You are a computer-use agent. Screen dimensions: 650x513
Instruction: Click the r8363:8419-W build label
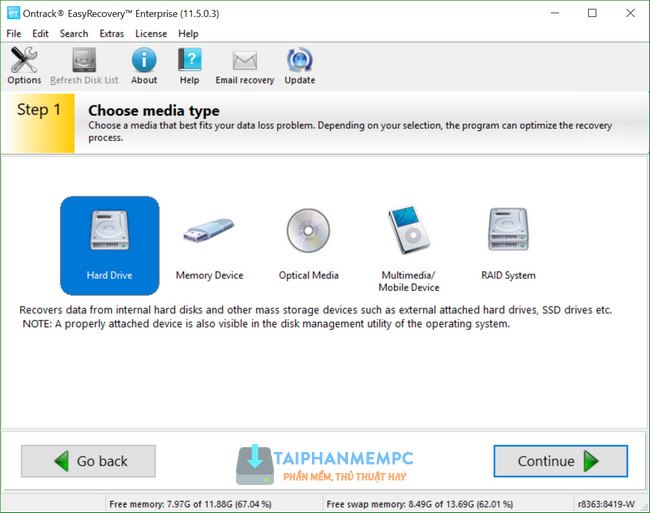coord(606,504)
